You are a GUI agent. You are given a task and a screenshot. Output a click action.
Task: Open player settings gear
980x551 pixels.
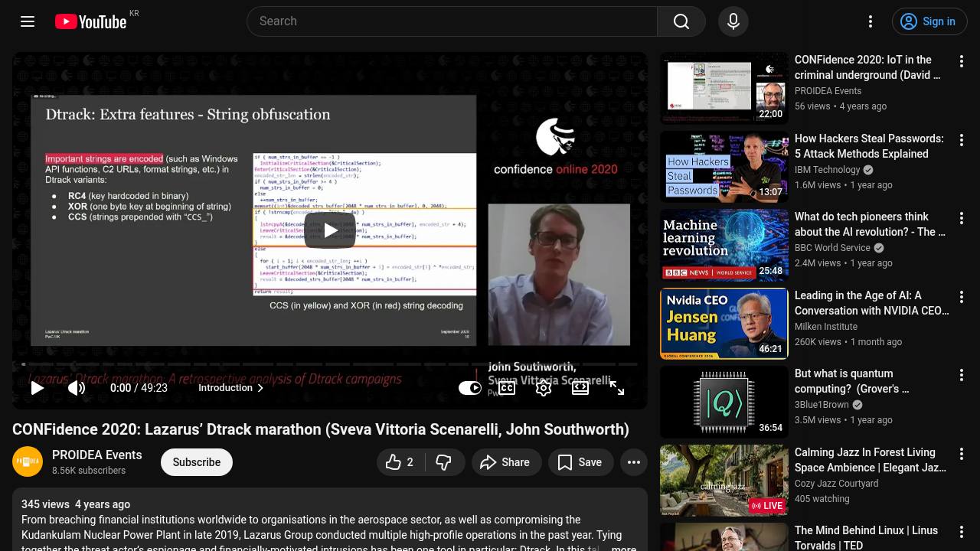(x=544, y=388)
